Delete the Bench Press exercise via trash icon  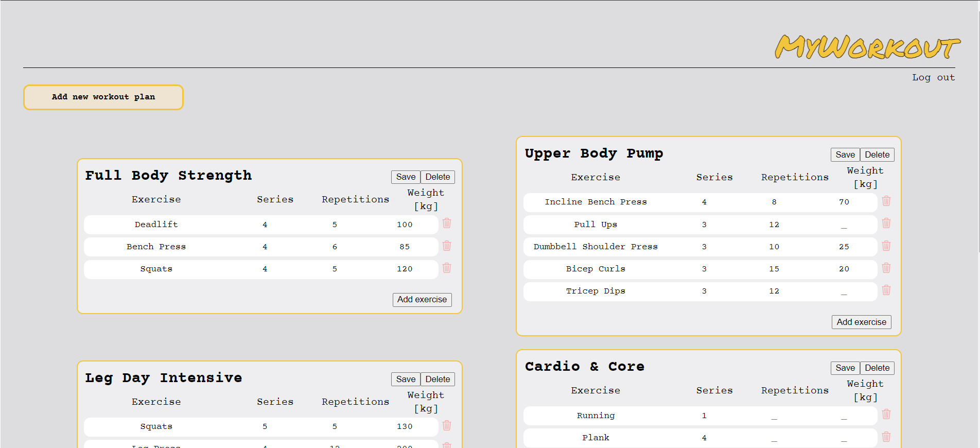point(447,246)
